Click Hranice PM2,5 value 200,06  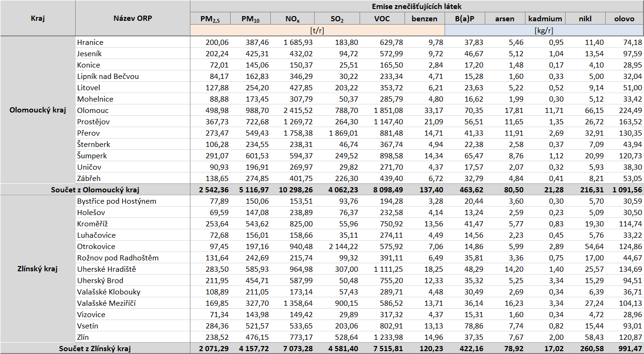tap(217, 42)
